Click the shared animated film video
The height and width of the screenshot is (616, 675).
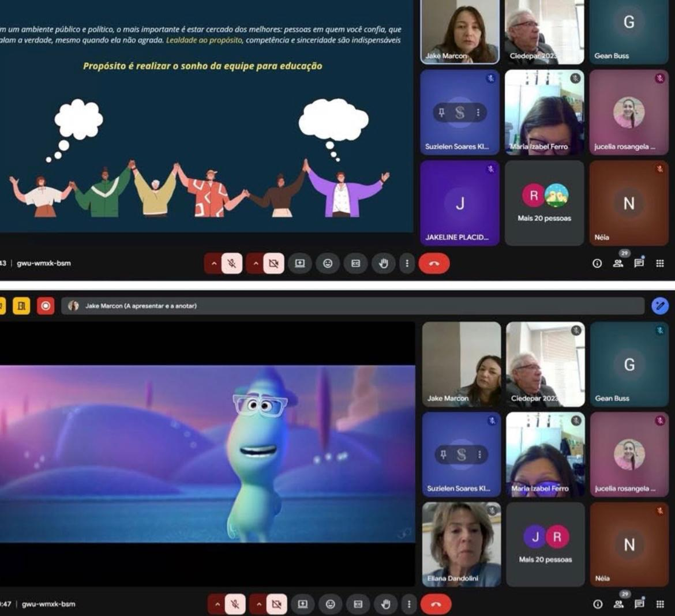coord(208,454)
